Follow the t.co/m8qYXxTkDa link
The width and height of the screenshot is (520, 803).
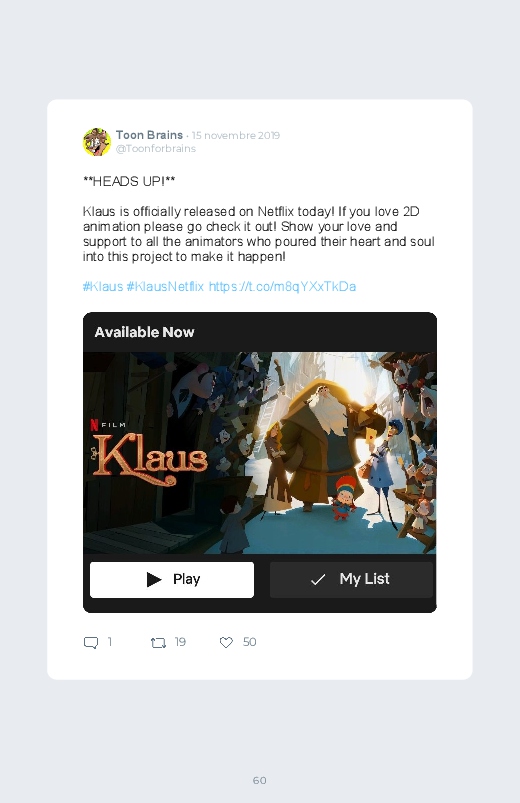pos(282,286)
